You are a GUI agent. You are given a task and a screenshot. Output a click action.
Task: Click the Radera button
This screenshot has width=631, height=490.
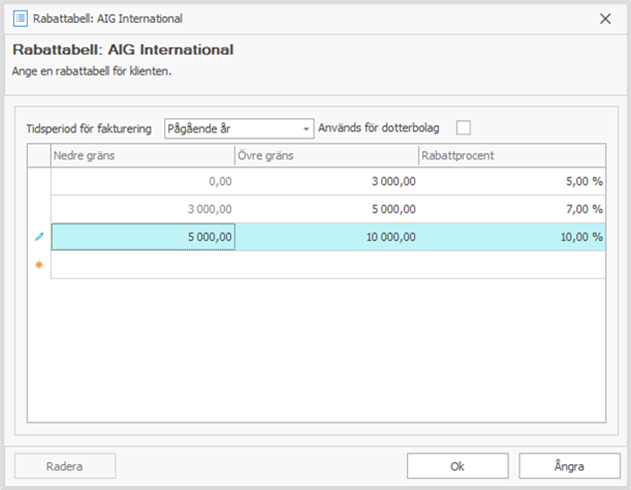pyautogui.click(x=65, y=466)
